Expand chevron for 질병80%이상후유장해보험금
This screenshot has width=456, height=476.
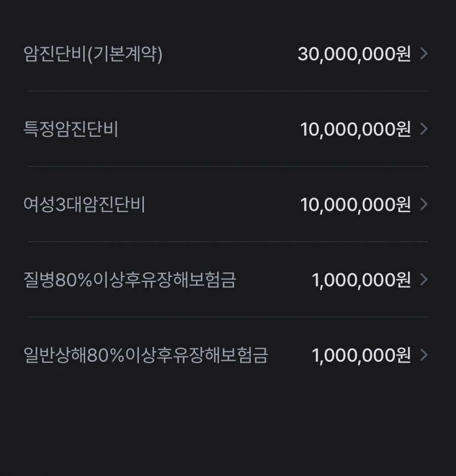pos(424,280)
